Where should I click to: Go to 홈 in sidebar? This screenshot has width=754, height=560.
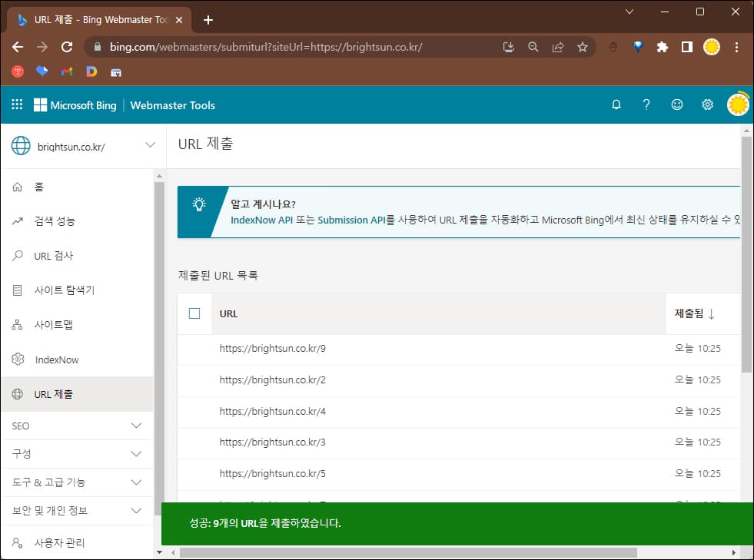pyautogui.click(x=78, y=187)
